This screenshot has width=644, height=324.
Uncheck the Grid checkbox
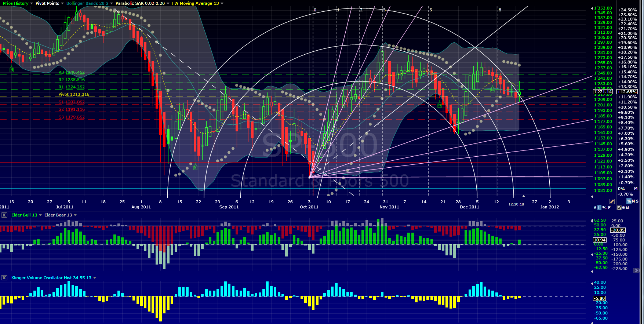[619, 208]
